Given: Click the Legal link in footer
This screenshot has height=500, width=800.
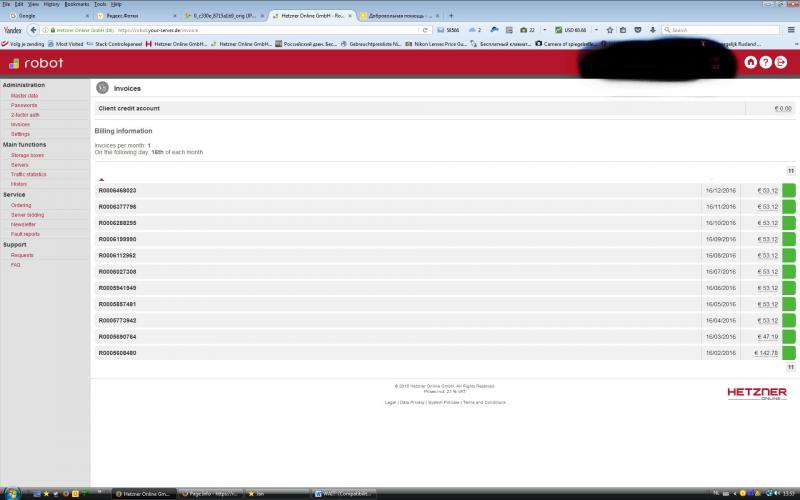Looking at the screenshot, I should pos(390,403).
